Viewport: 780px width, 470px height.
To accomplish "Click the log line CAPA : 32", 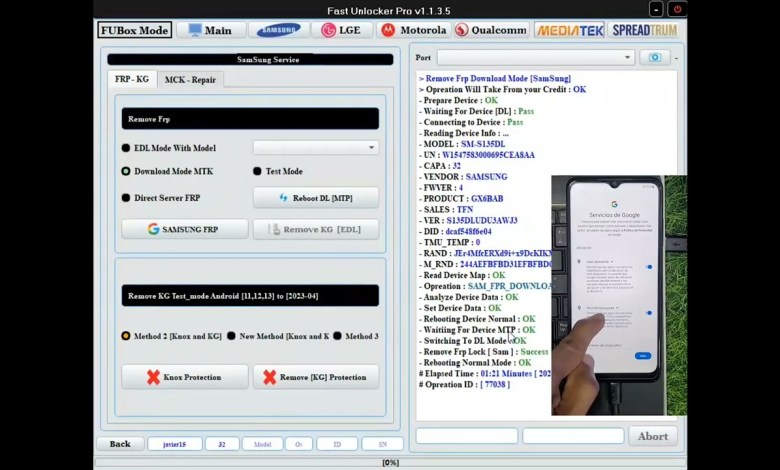I will pos(440,166).
